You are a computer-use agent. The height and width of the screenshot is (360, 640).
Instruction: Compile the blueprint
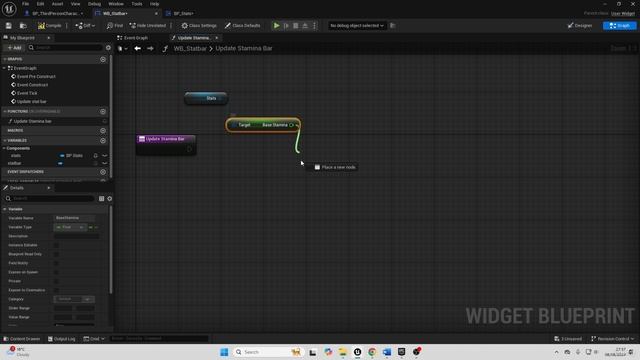(50, 26)
